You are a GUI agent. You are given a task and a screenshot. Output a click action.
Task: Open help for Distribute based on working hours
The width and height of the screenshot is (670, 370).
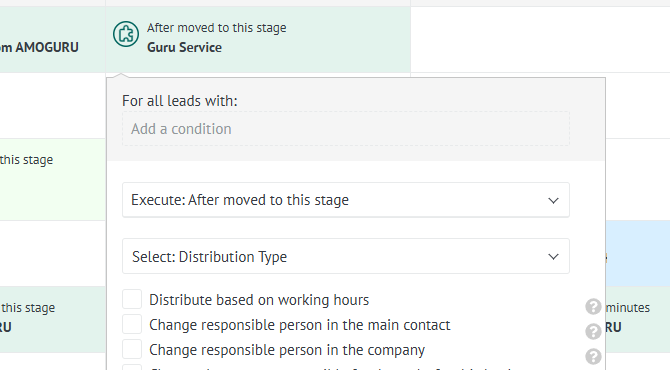593,306
